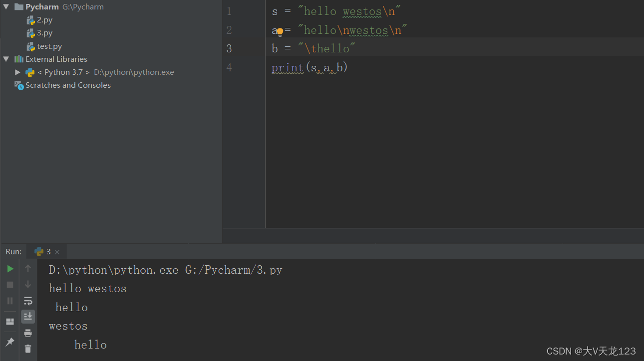
Task: Click the Scratches and Consoles icon
Action: (19, 85)
